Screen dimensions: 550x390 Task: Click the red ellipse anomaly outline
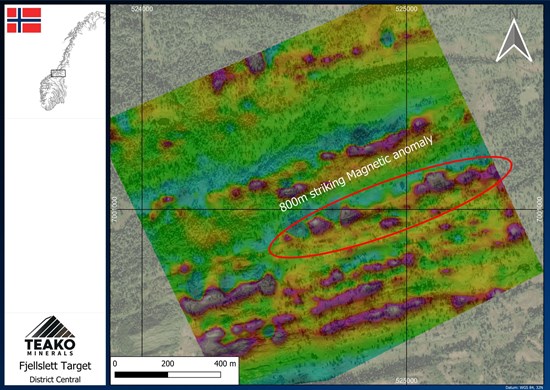pos(390,207)
